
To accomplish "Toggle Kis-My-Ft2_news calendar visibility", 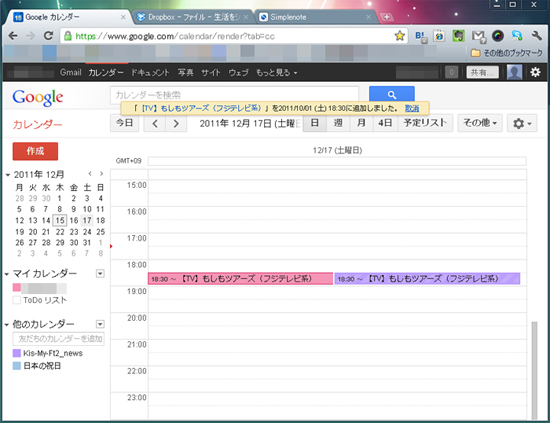I will (x=16, y=353).
